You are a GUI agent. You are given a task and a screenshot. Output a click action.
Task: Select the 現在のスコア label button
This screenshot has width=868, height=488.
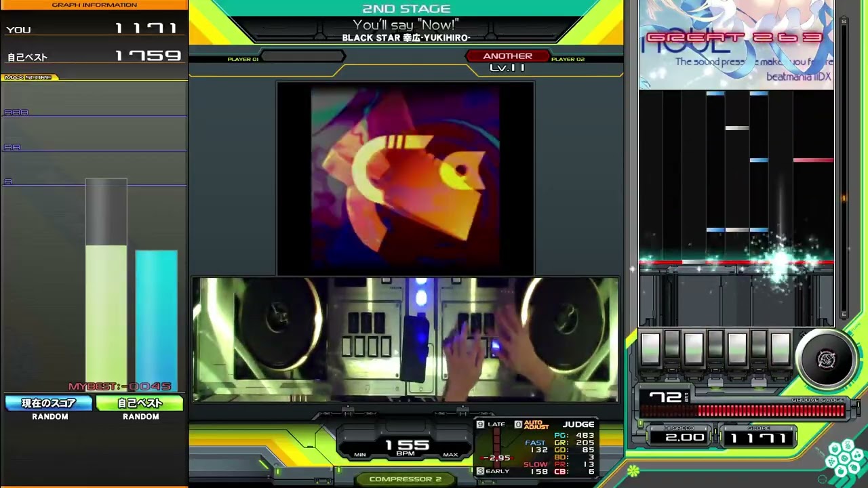pos(49,403)
